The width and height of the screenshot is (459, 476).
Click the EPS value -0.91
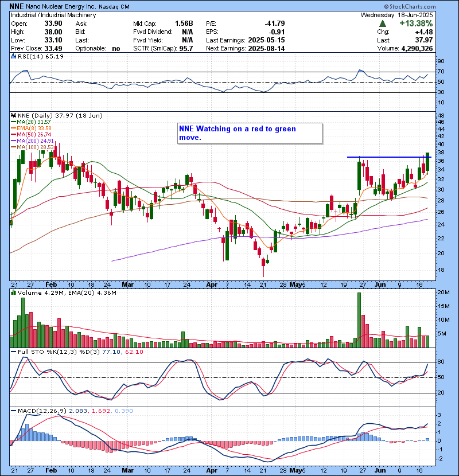coord(277,32)
